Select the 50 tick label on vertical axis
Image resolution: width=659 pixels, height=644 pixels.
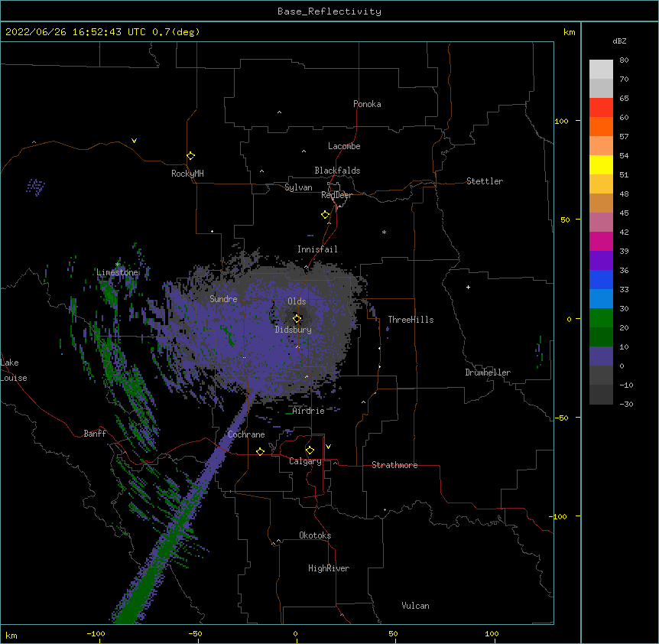coord(565,220)
